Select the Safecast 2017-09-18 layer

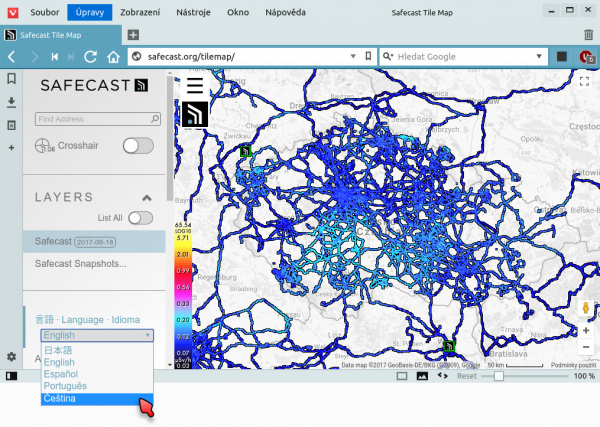(x=94, y=241)
